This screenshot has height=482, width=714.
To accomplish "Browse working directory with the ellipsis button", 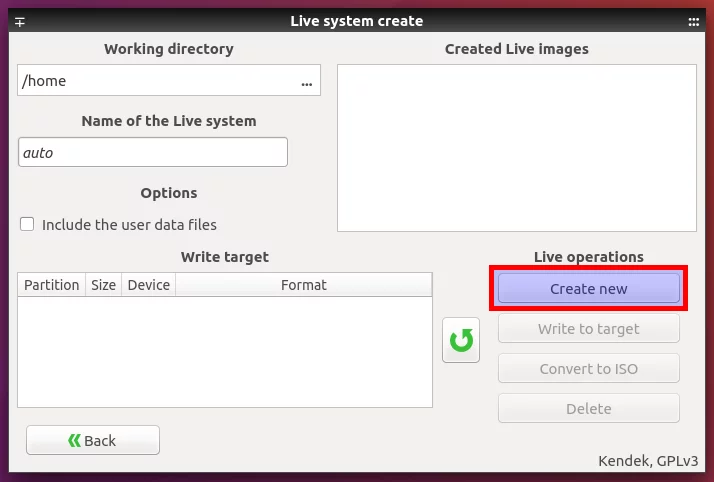I will point(307,84).
